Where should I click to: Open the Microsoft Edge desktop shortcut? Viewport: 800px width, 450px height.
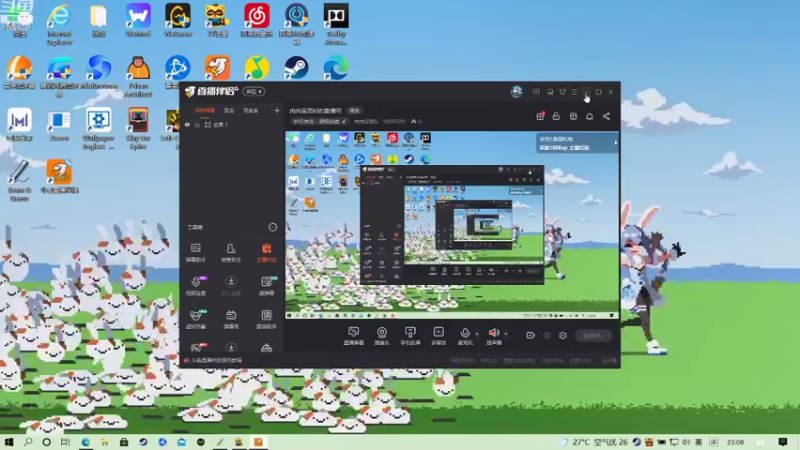click(336, 68)
